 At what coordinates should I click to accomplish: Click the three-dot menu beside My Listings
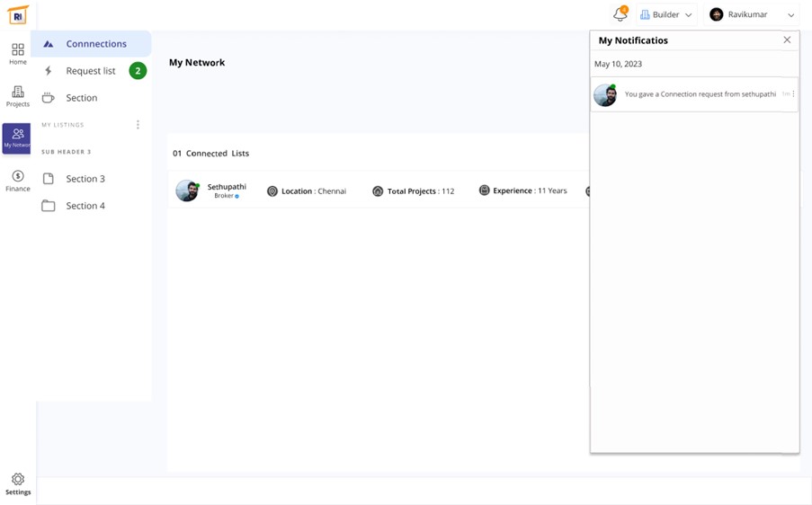(138, 125)
